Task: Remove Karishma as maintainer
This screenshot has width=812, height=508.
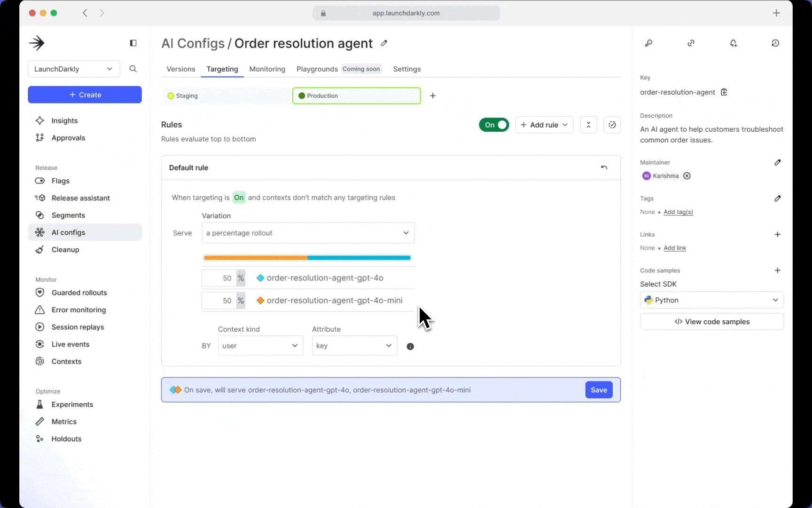Action: pyautogui.click(x=687, y=176)
